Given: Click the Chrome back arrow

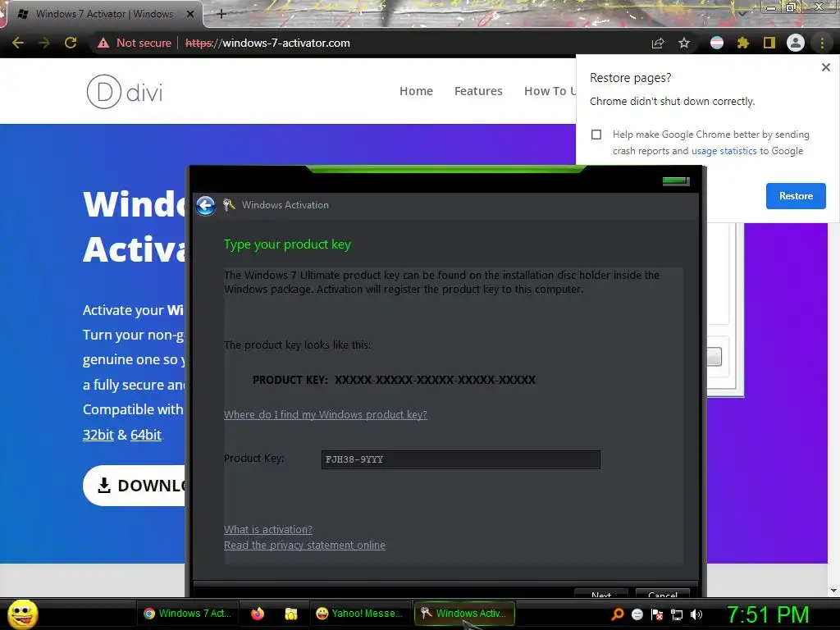Looking at the screenshot, I should (x=18, y=43).
